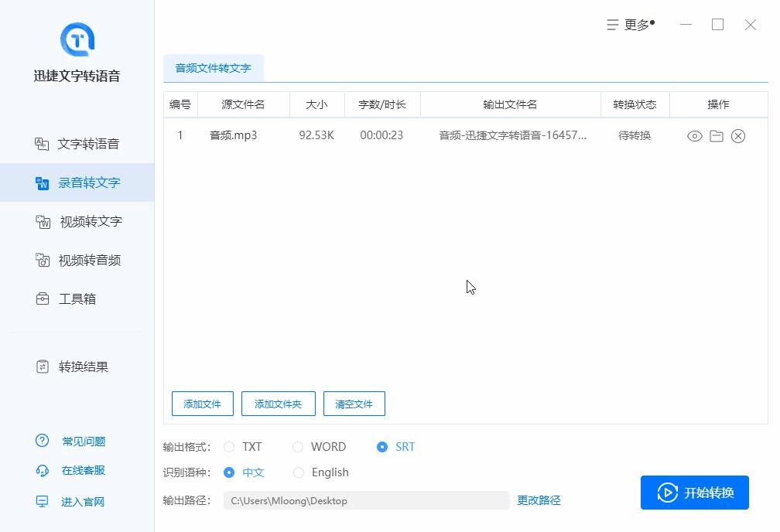Open the 更多 menu

[x=637, y=25]
